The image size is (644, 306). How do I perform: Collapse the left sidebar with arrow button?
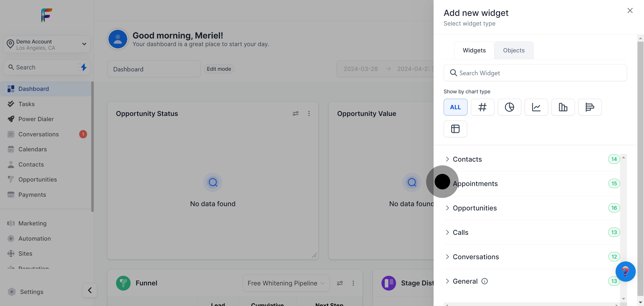[x=89, y=290]
